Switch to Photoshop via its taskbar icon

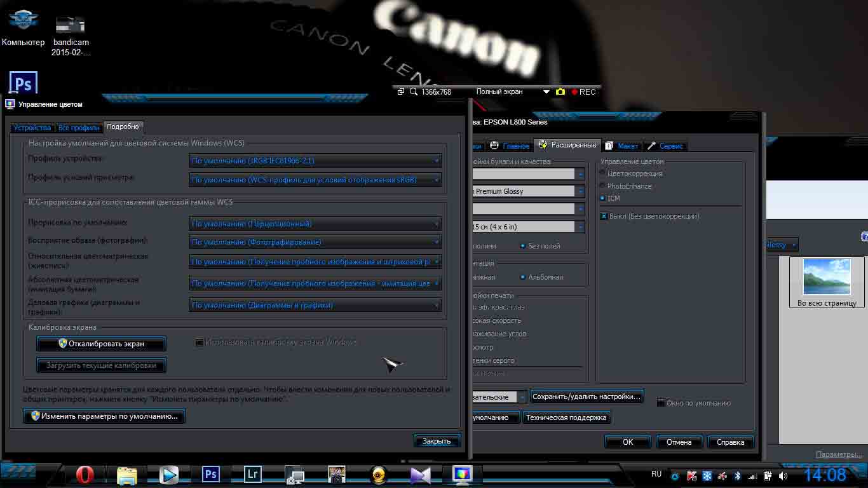point(211,474)
